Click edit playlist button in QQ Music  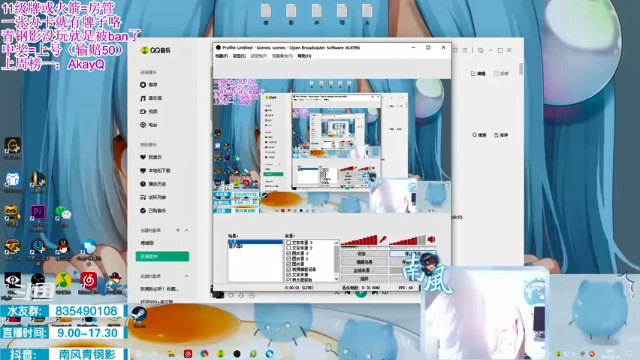point(478,73)
